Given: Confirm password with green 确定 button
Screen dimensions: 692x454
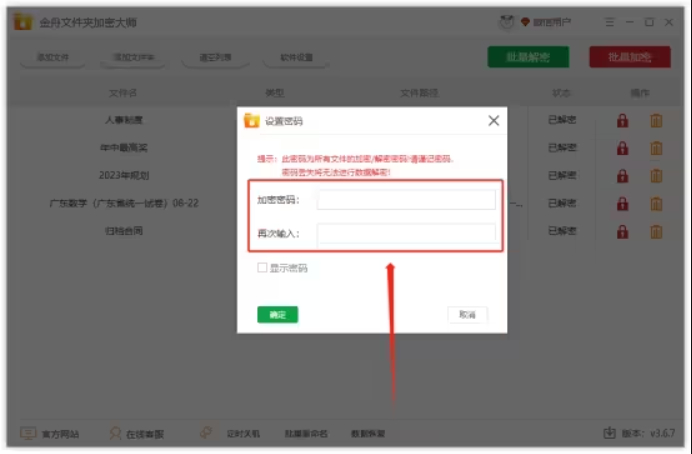Looking at the screenshot, I should click(x=278, y=315).
